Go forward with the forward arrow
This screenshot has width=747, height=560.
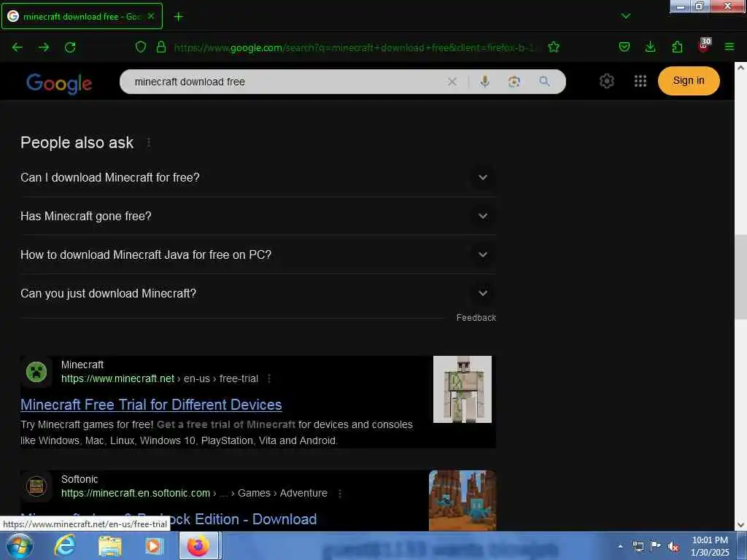[44, 47]
